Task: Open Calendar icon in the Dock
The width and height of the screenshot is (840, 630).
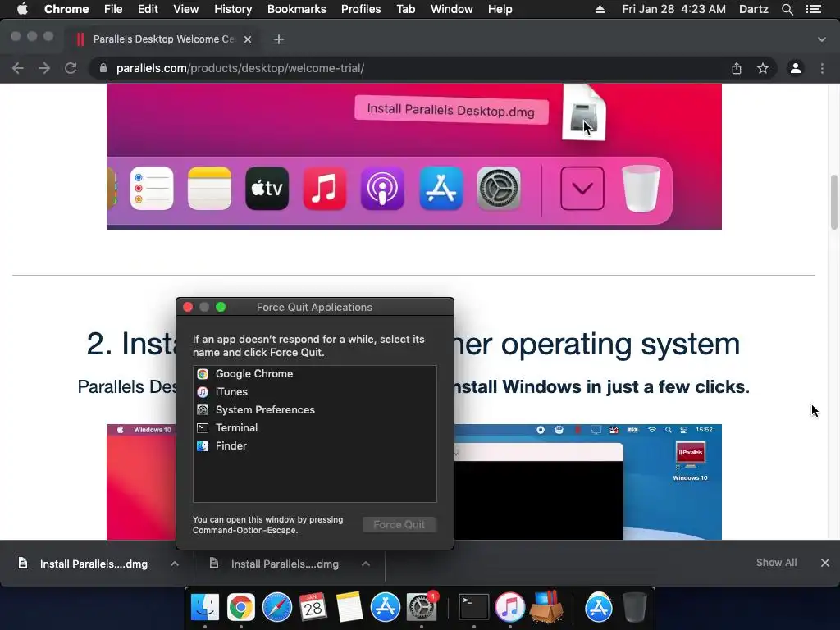Action: (313, 608)
